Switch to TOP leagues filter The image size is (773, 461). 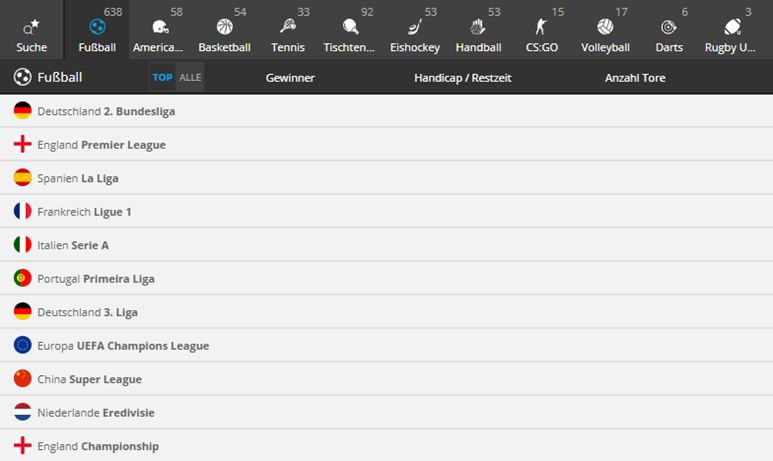162,77
